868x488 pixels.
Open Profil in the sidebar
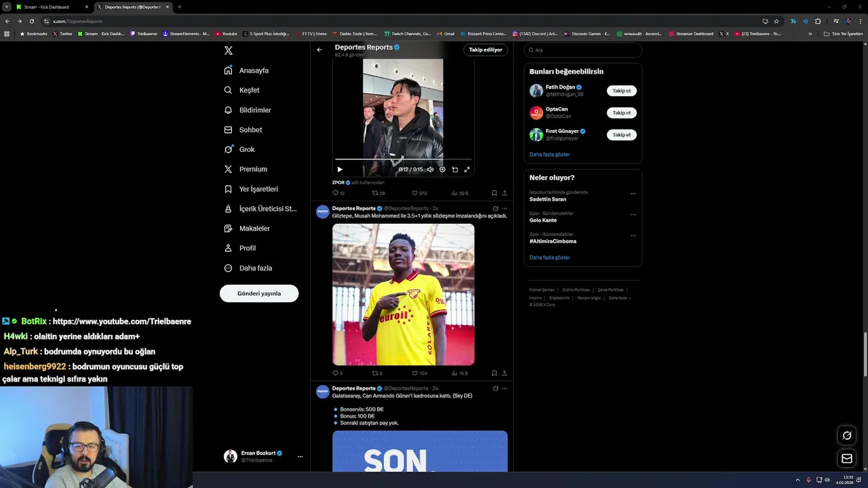pyautogui.click(x=239, y=248)
